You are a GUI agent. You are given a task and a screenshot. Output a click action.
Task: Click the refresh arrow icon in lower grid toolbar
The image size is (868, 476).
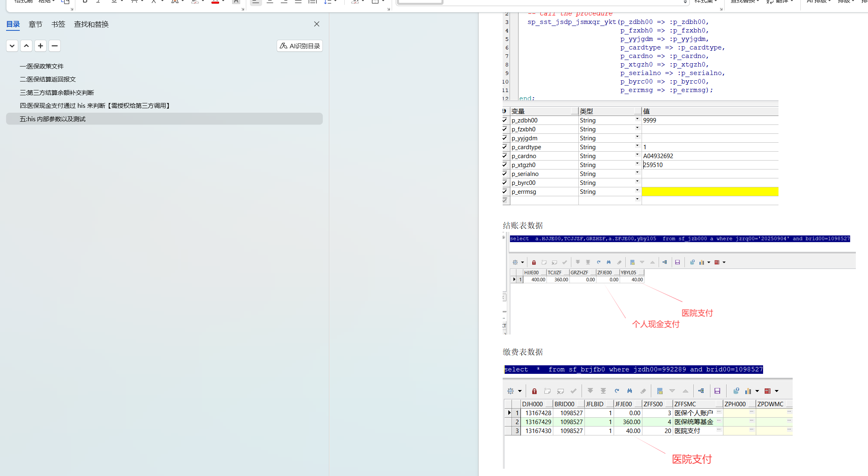(x=616, y=391)
